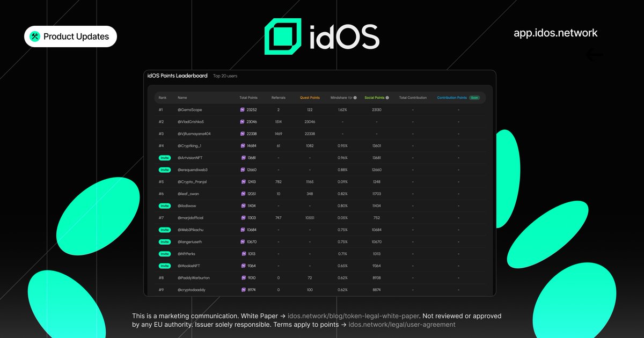
Task: Click the purple points icon in @VladGrishko5 row
Action: tap(243, 122)
